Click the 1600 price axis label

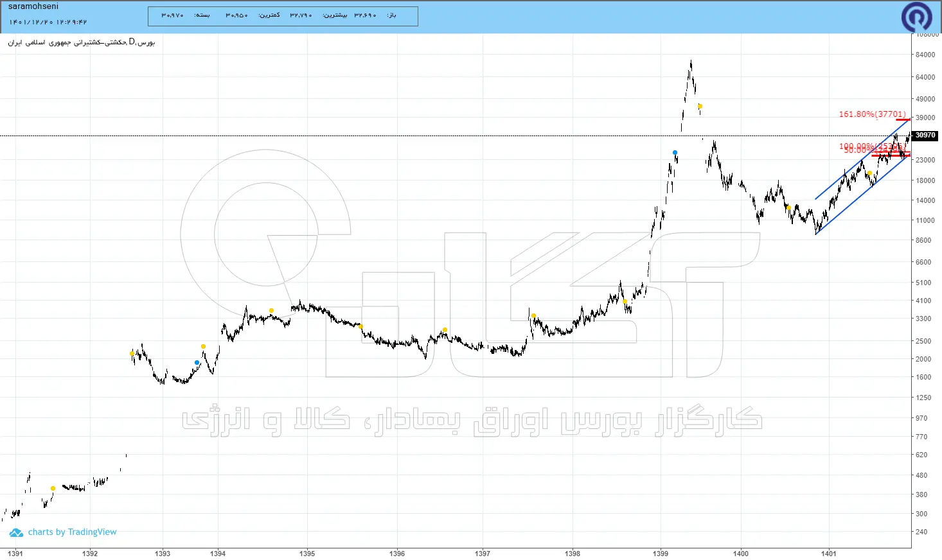[923, 377]
